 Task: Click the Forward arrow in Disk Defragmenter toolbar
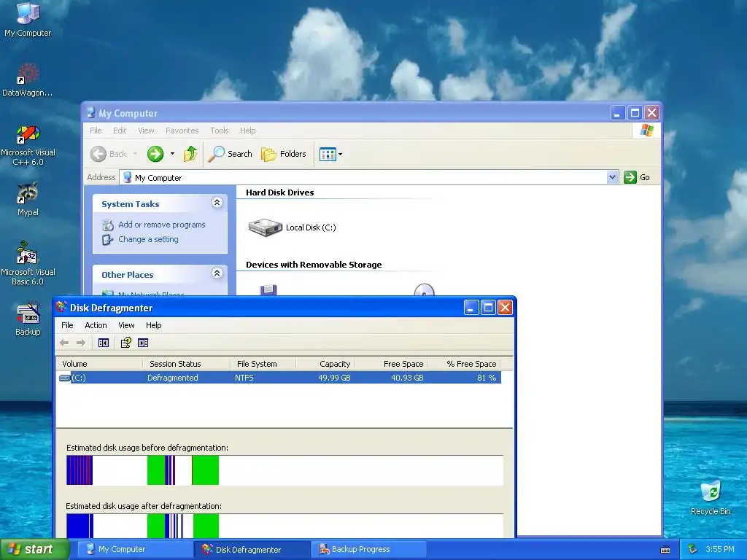[x=81, y=343]
